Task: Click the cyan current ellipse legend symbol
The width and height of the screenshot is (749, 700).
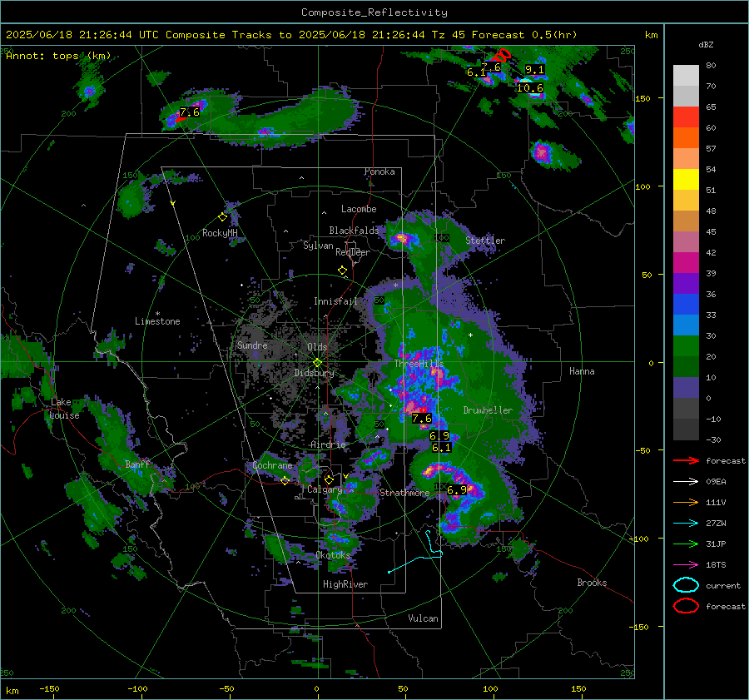Action: click(x=686, y=585)
